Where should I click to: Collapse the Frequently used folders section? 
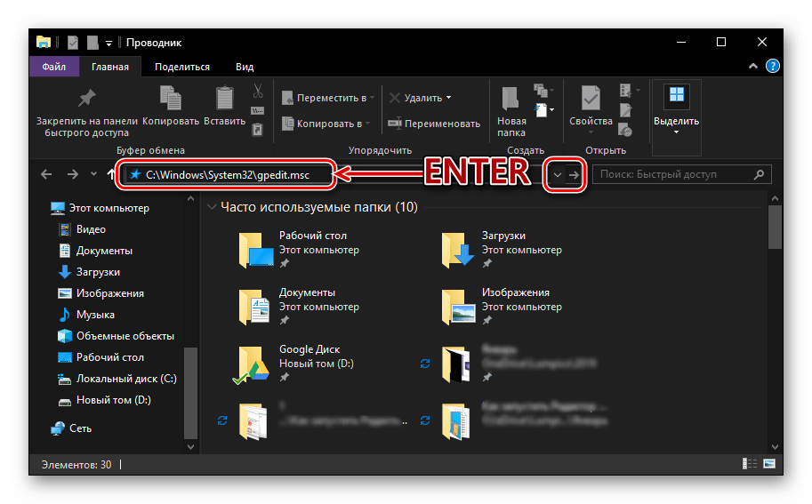211,208
